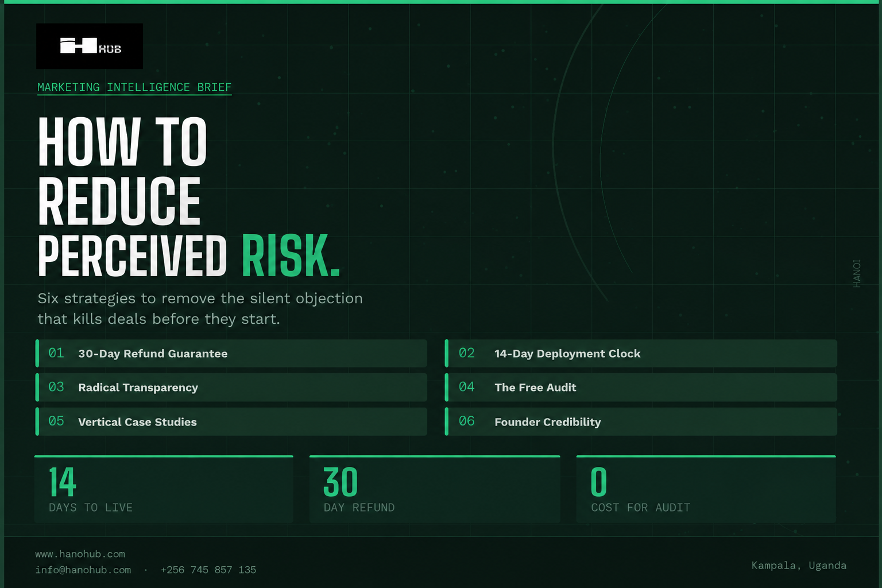Image resolution: width=882 pixels, height=588 pixels.
Task: Visit the www.hanohub.com website link
Action: (x=80, y=554)
